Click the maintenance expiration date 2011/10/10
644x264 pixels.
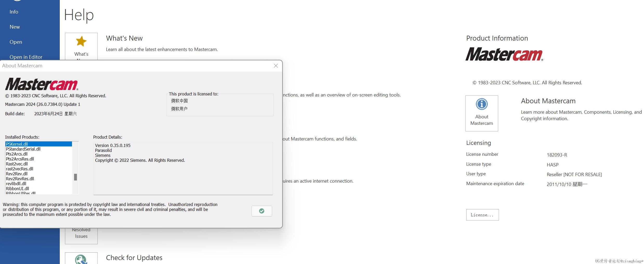pyautogui.click(x=567, y=184)
